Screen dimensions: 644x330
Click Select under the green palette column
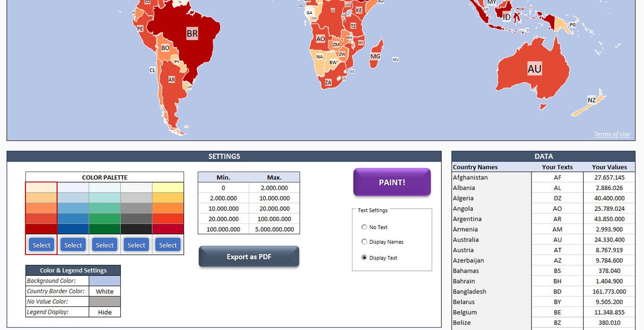pyautogui.click(x=104, y=244)
